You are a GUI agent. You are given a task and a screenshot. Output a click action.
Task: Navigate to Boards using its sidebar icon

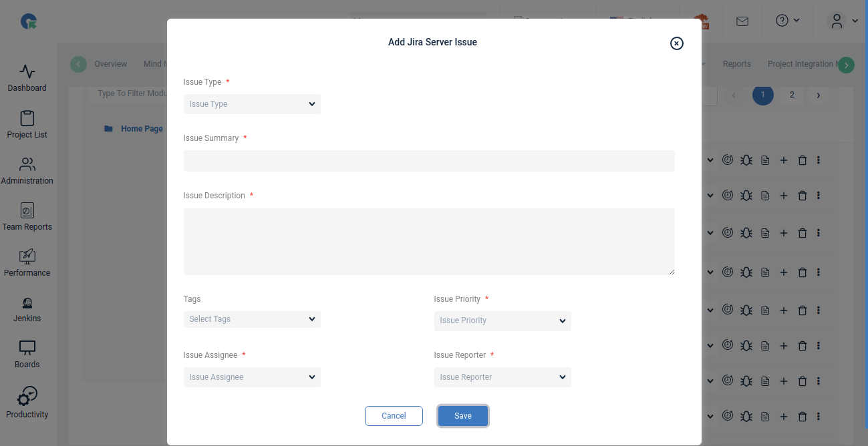click(27, 354)
